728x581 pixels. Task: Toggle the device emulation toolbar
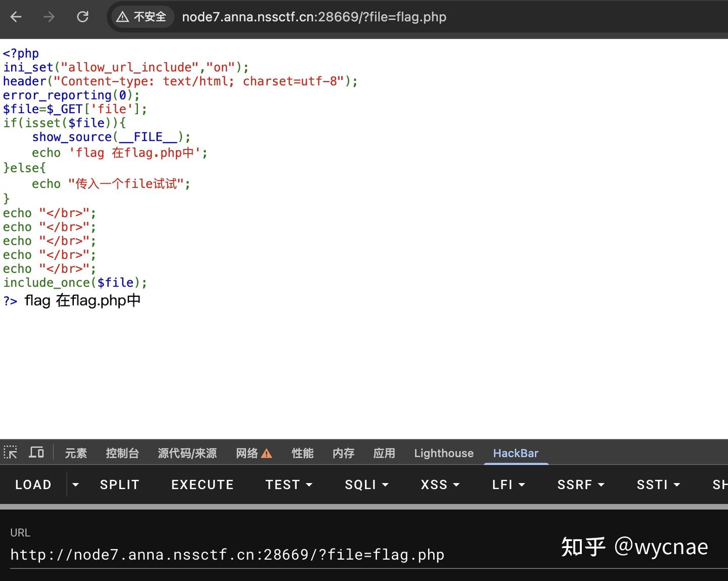click(x=36, y=453)
